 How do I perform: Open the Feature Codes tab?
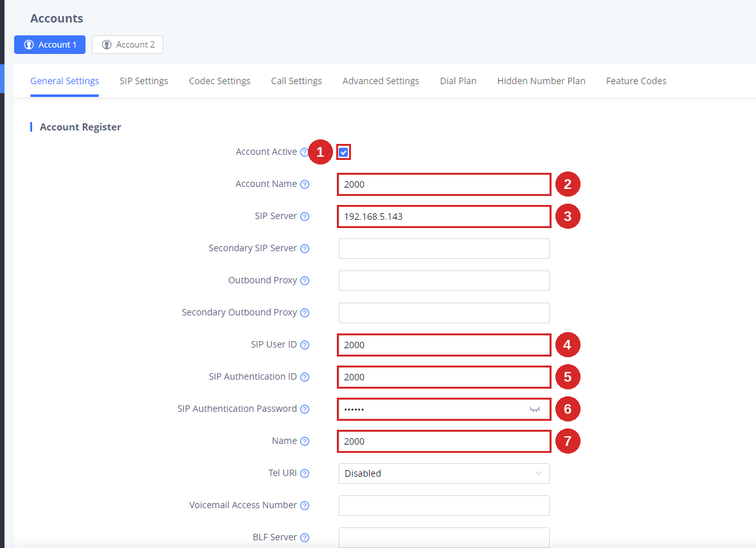[x=636, y=81]
